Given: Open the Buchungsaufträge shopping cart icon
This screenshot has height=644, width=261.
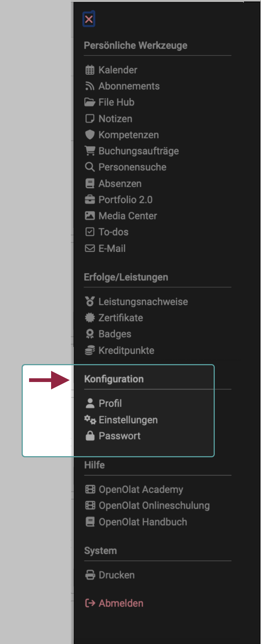Looking at the screenshot, I should coord(90,151).
